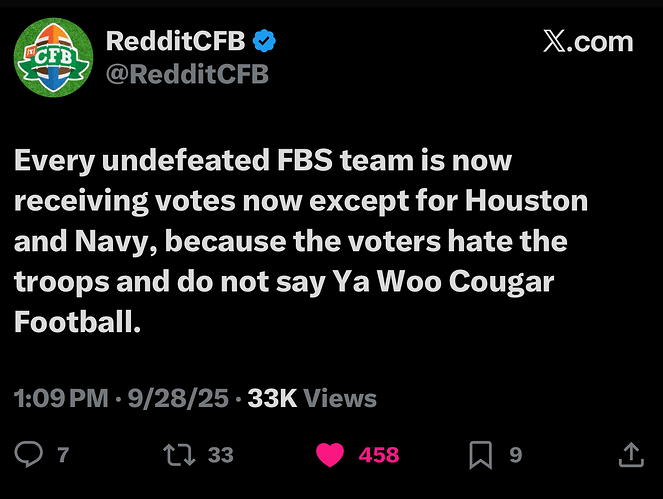The width and height of the screenshot is (663, 499).
Task: Click the bookmark count 9
Action: [516, 455]
